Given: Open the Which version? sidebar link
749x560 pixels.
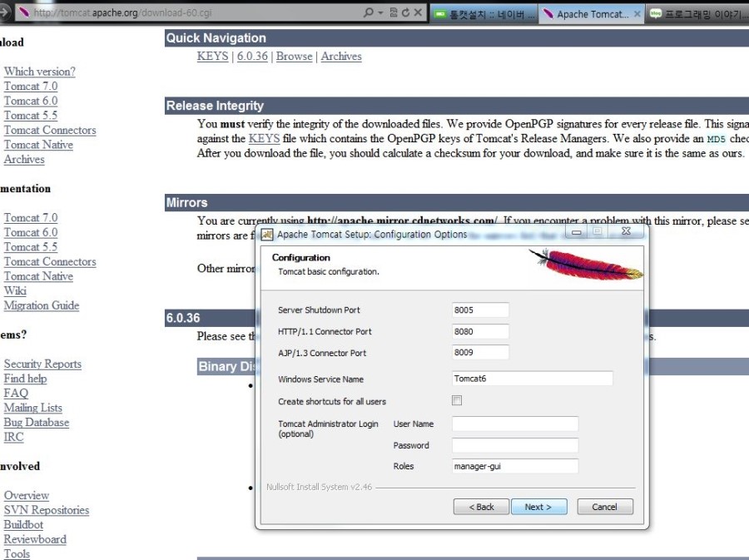Looking at the screenshot, I should point(40,72).
